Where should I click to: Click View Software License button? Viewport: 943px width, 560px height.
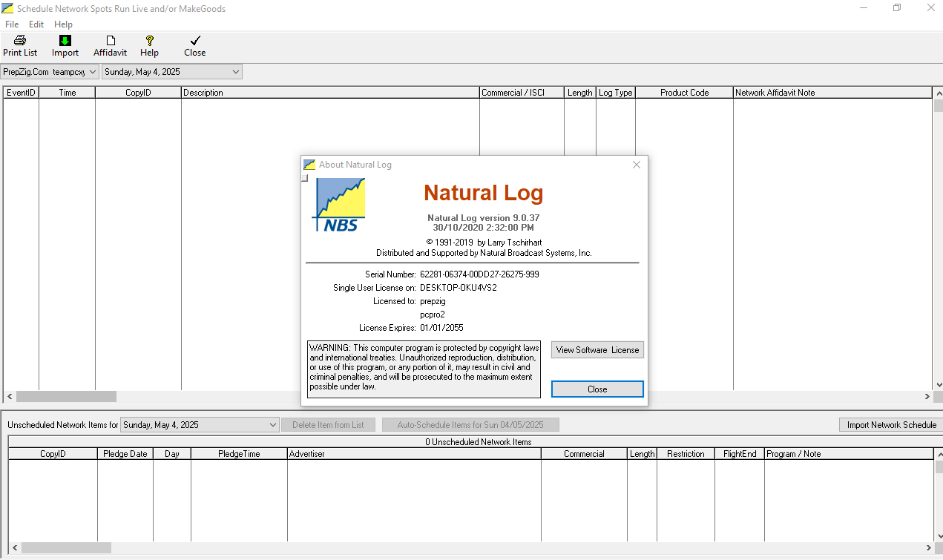click(x=597, y=350)
